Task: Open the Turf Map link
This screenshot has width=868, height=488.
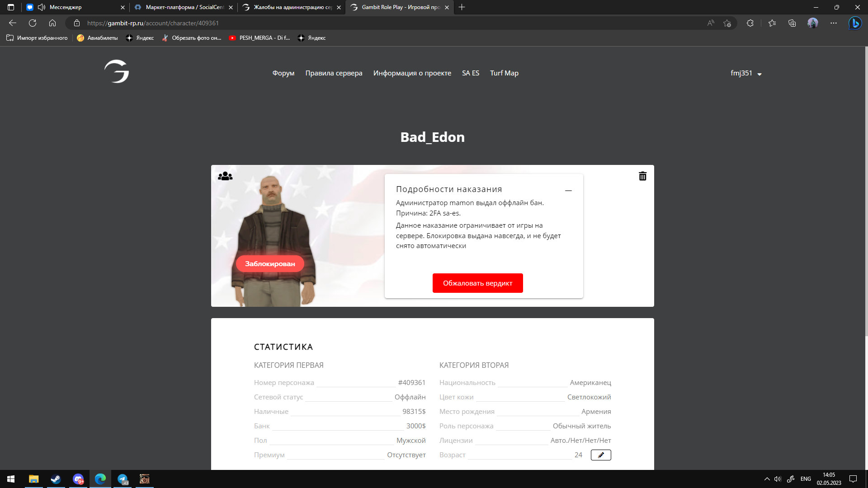Action: (x=504, y=73)
